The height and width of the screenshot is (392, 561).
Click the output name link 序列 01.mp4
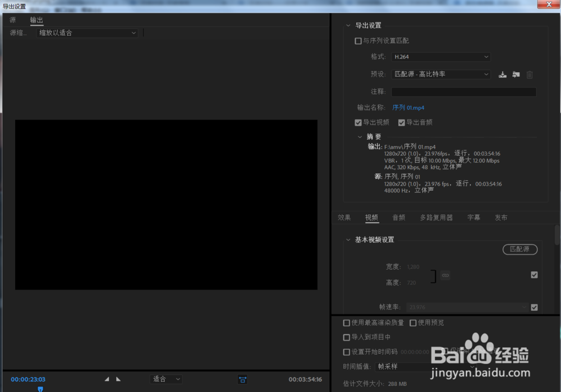pyautogui.click(x=408, y=108)
